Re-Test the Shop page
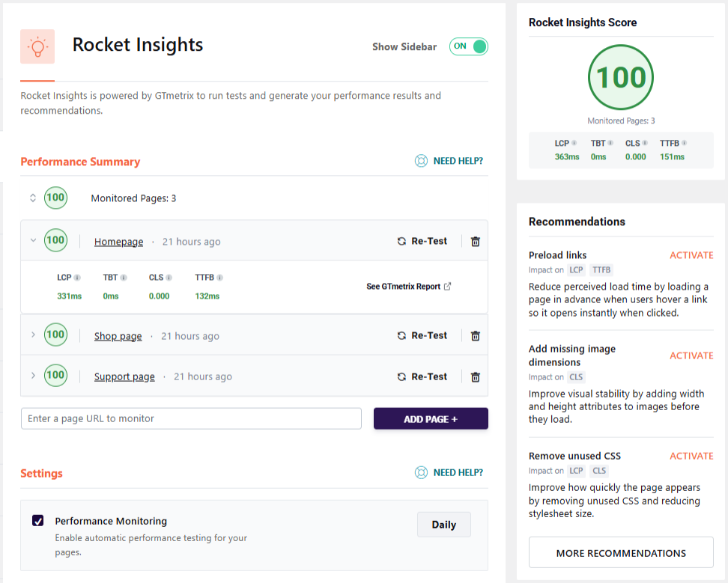This screenshot has height=583, width=728. 422,335
